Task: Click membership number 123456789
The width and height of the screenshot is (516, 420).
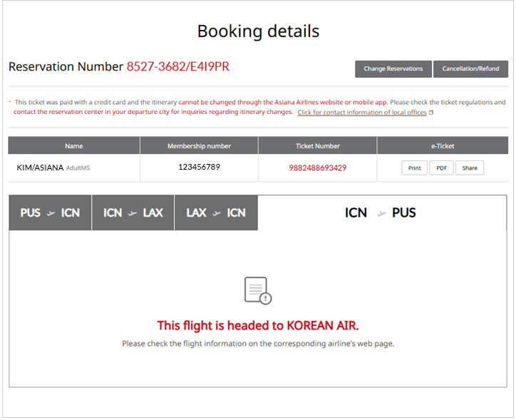Action: click(x=199, y=167)
